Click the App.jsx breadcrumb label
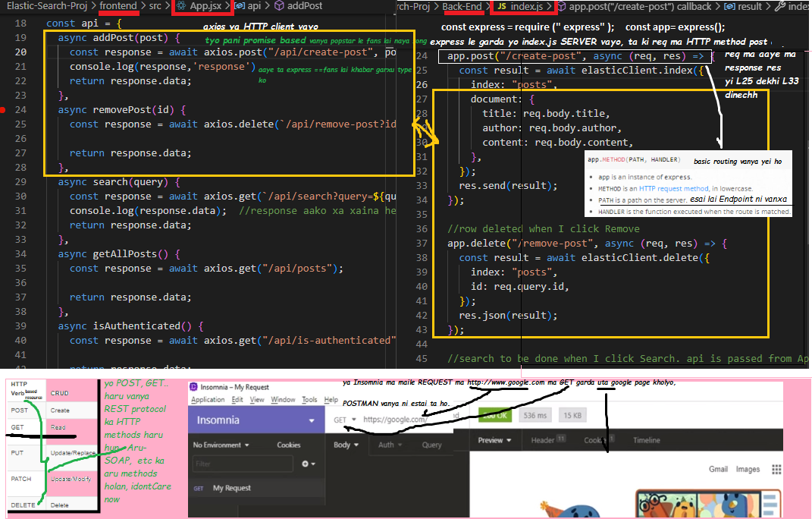 pyautogui.click(x=205, y=6)
